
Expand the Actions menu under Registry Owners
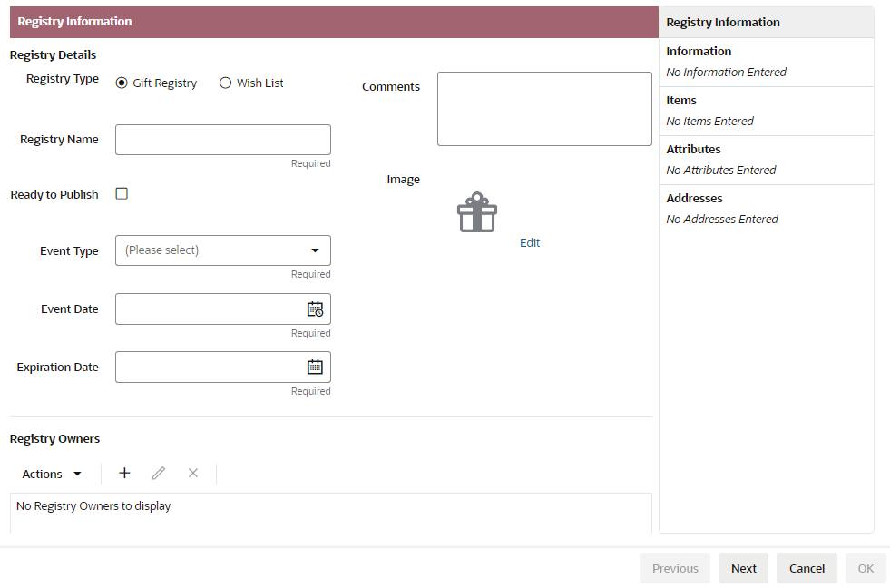(x=50, y=473)
